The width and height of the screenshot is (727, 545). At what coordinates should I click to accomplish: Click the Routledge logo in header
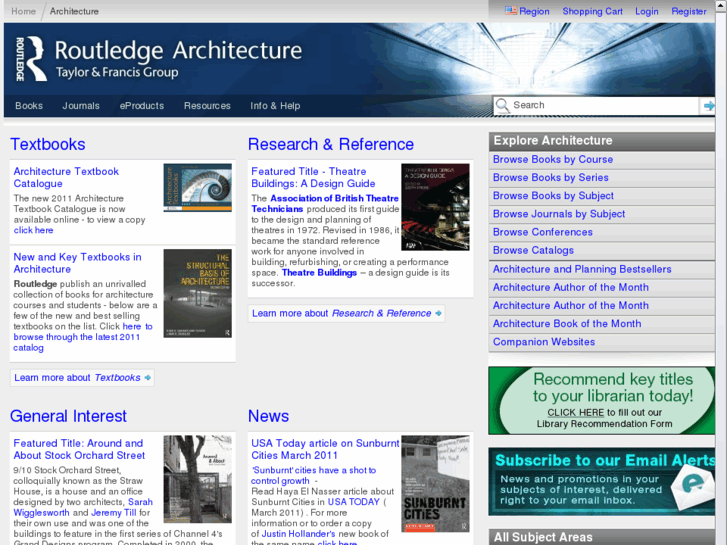pyautogui.click(x=31, y=59)
